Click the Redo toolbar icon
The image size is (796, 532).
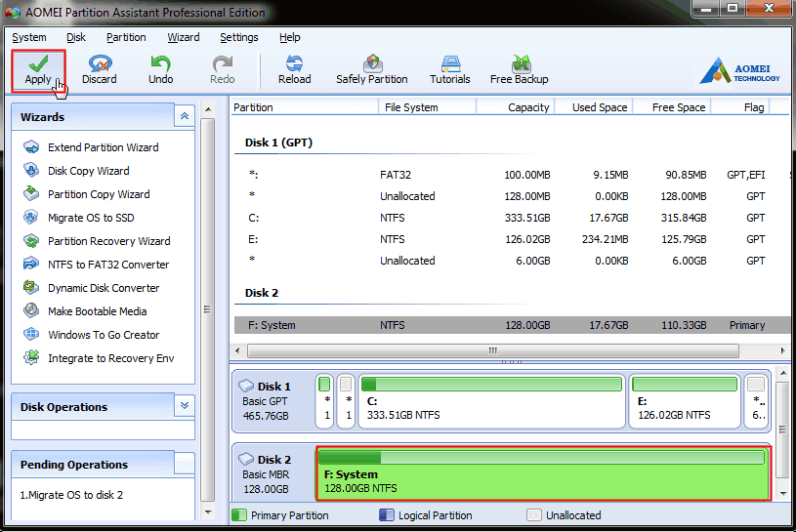point(223,70)
